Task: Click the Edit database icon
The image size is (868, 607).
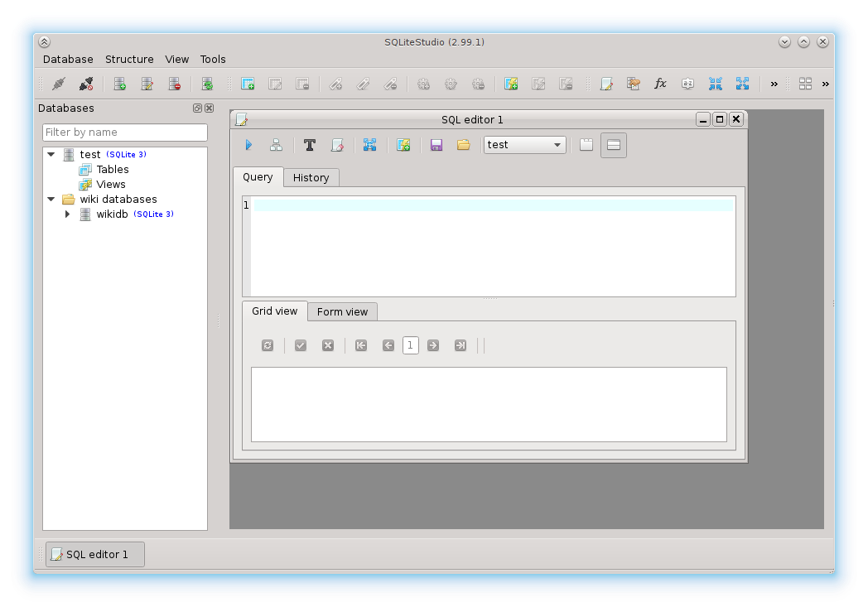Action: 147,84
